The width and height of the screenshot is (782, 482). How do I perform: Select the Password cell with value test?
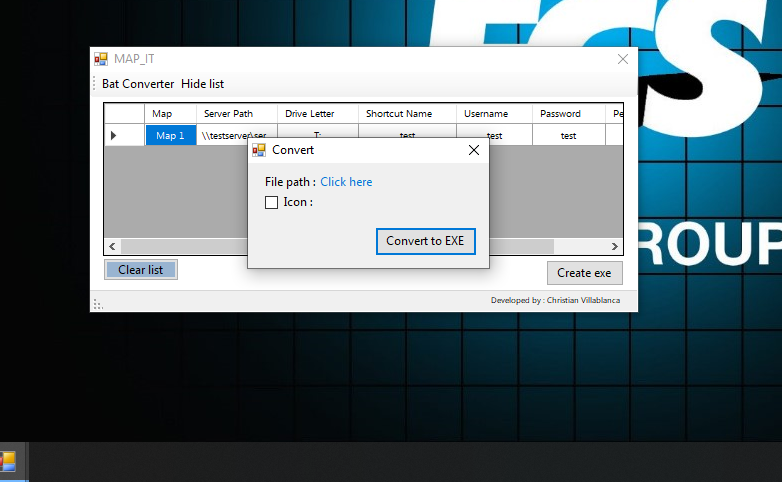(569, 136)
